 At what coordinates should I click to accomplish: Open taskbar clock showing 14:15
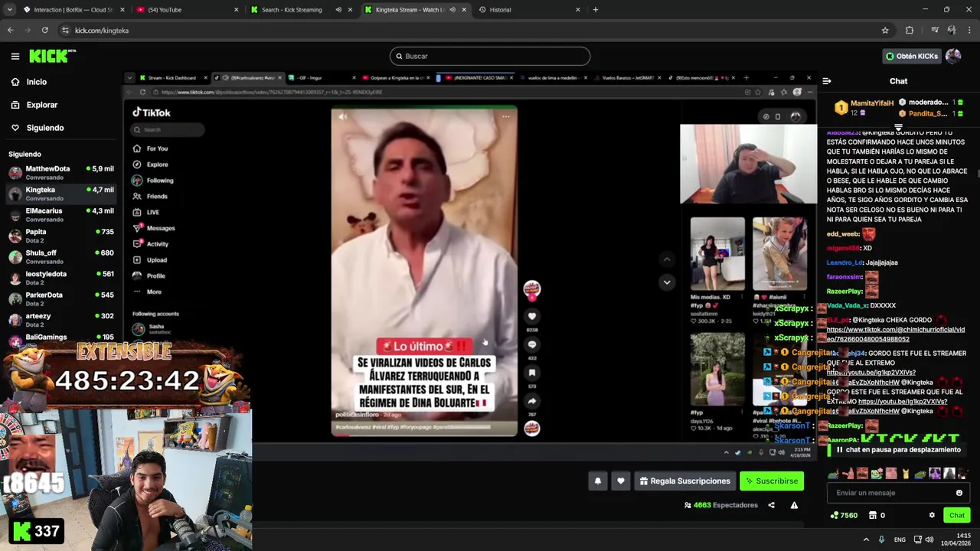coord(956,540)
